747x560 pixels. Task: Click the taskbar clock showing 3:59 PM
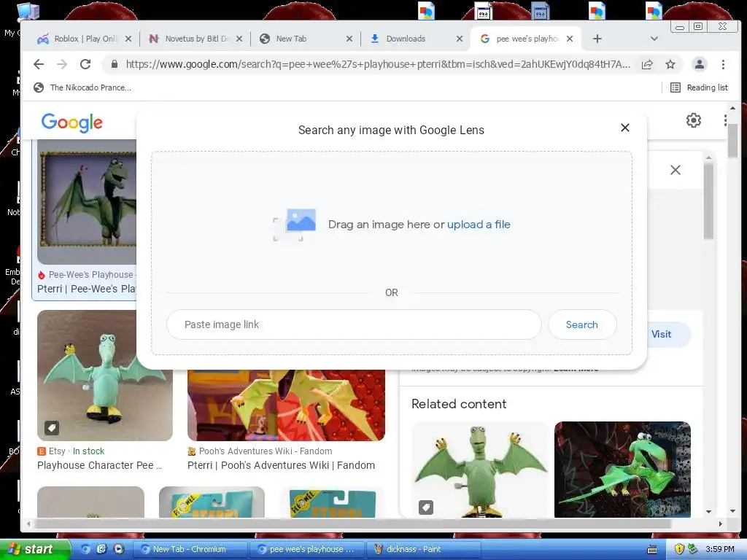(x=720, y=549)
